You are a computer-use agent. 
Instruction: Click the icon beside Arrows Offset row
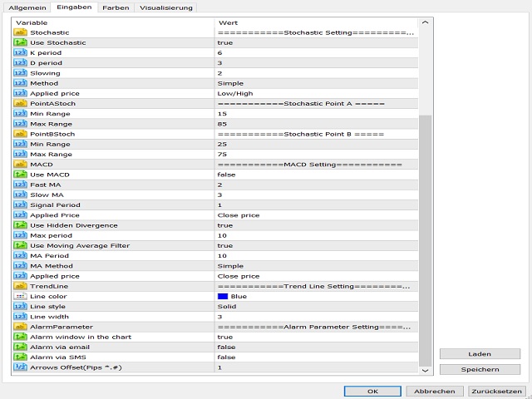click(21, 367)
